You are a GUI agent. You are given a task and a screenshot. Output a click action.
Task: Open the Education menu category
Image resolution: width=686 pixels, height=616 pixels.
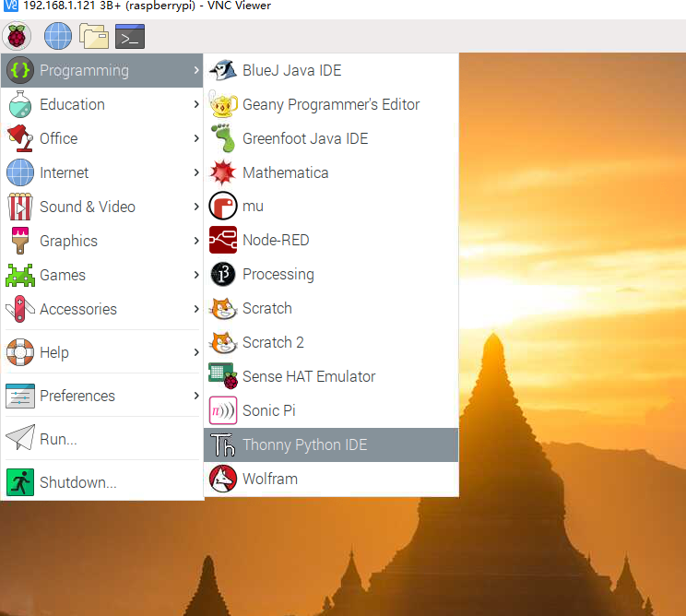click(x=102, y=104)
